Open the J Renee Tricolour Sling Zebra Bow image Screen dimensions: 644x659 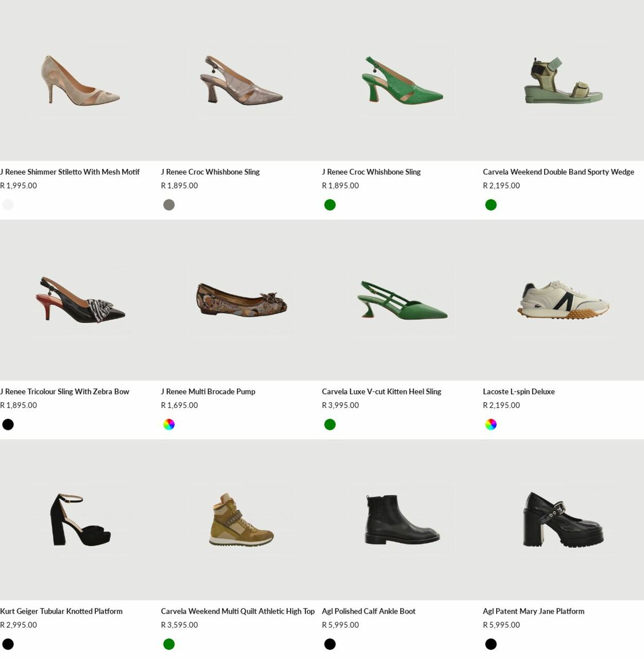80,300
